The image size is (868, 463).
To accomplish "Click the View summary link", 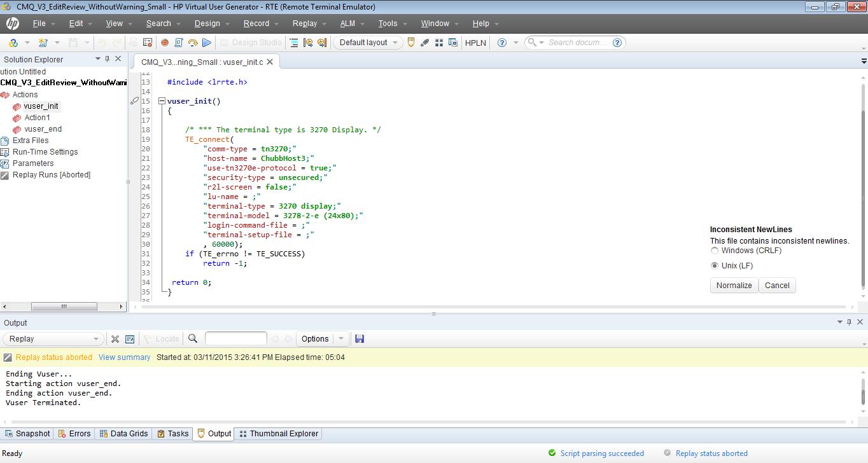I will tap(125, 357).
